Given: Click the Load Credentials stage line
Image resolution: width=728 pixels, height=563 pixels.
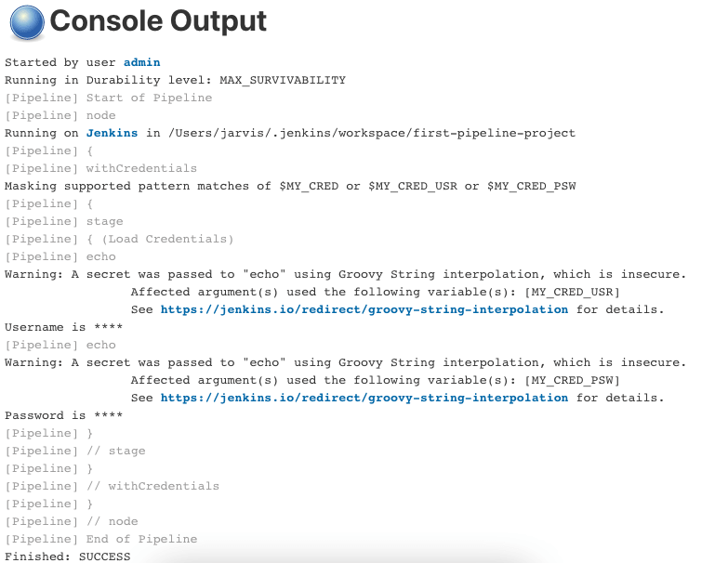Looking at the screenshot, I should 119,239.
